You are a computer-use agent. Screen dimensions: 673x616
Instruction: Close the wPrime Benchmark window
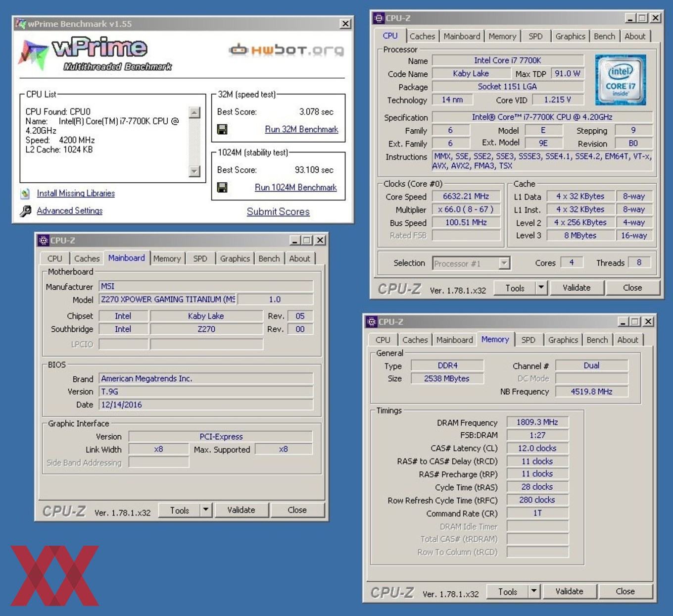(x=345, y=24)
